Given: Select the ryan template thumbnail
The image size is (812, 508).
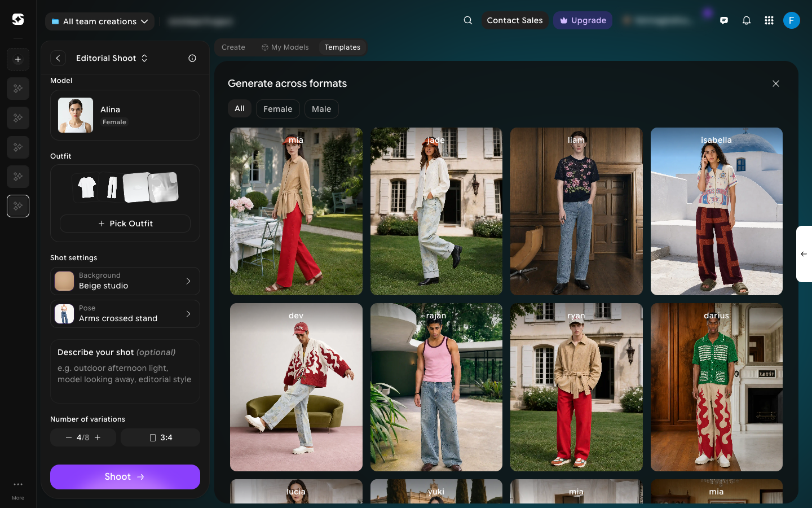Looking at the screenshot, I should 576,387.
